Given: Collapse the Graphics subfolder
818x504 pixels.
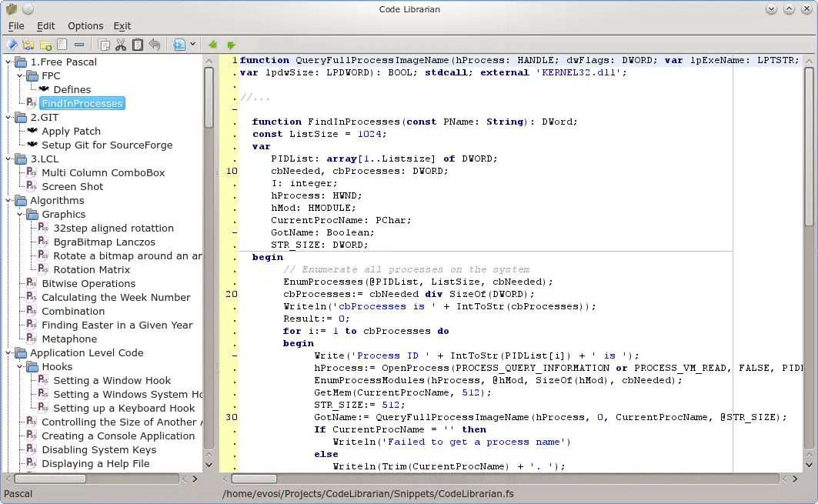Looking at the screenshot, I should 20,215.
